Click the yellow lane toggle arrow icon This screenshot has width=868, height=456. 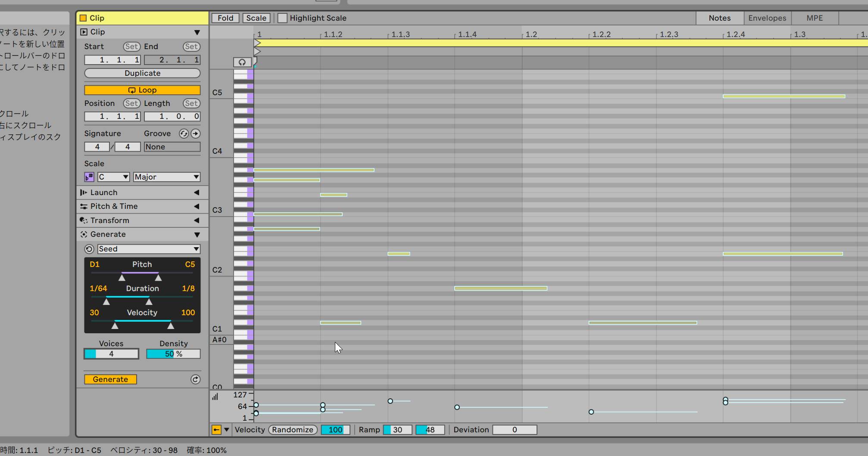pyautogui.click(x=216, y=430)
